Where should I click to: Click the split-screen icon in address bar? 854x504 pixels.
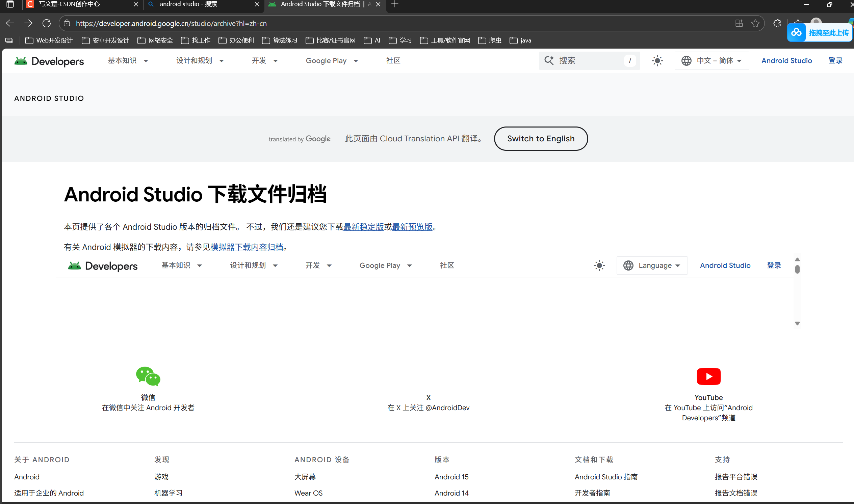click(x=739, y=23)
